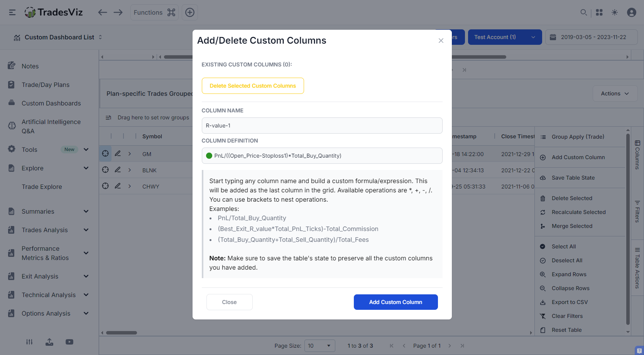Click the YouTube video icon in sidebar footer
Screen dimensions: 644x355
click(69, 342)
